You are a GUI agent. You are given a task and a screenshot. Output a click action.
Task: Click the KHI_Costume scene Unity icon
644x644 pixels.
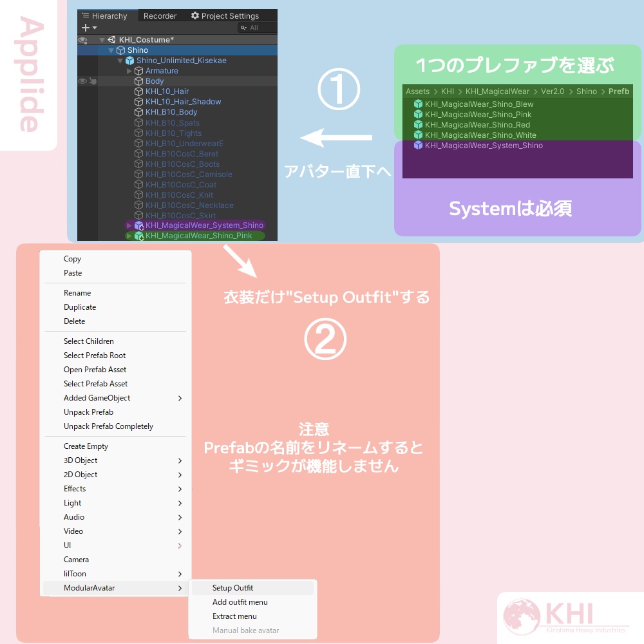pyautogui.click(x=111, y=39)
